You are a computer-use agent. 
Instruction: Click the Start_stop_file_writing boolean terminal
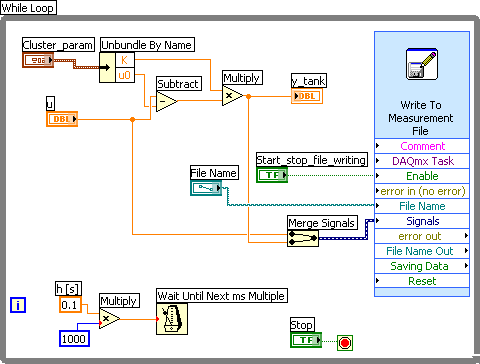[272, 175]
